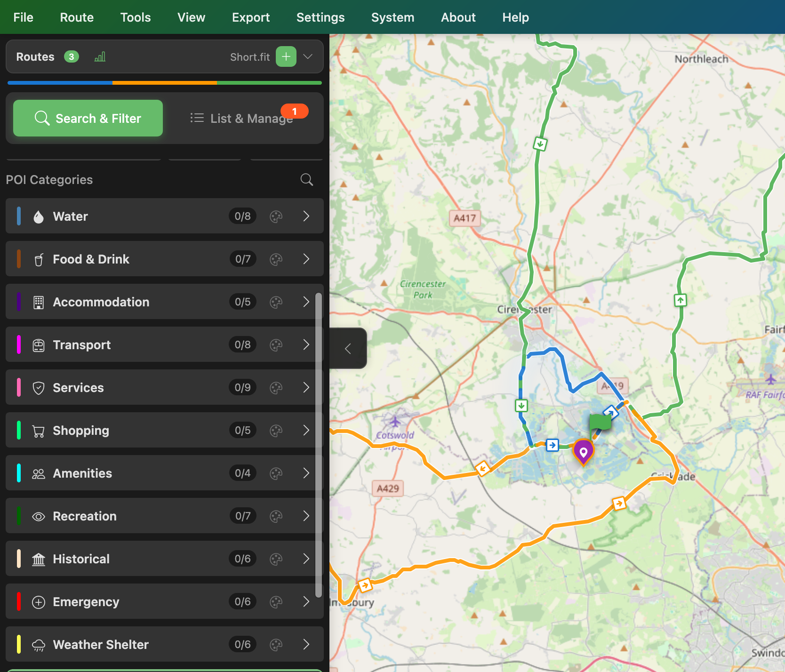Click the green flag marker on the map

(600, 421)
